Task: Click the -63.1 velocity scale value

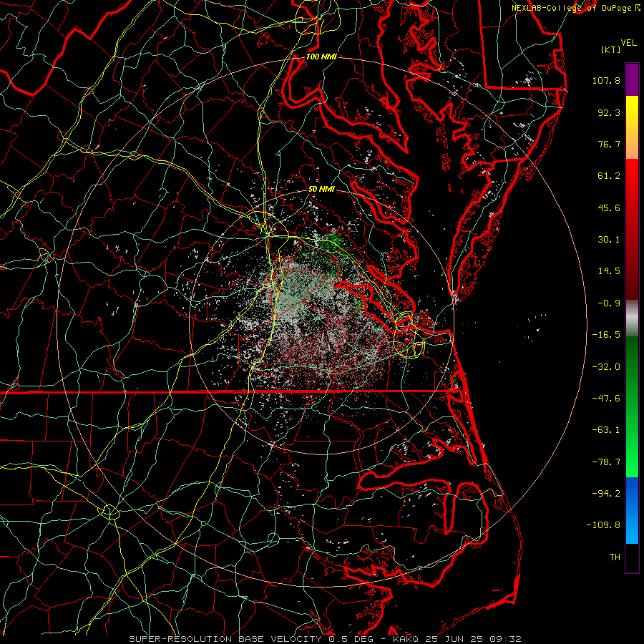Action: point(606,430)
